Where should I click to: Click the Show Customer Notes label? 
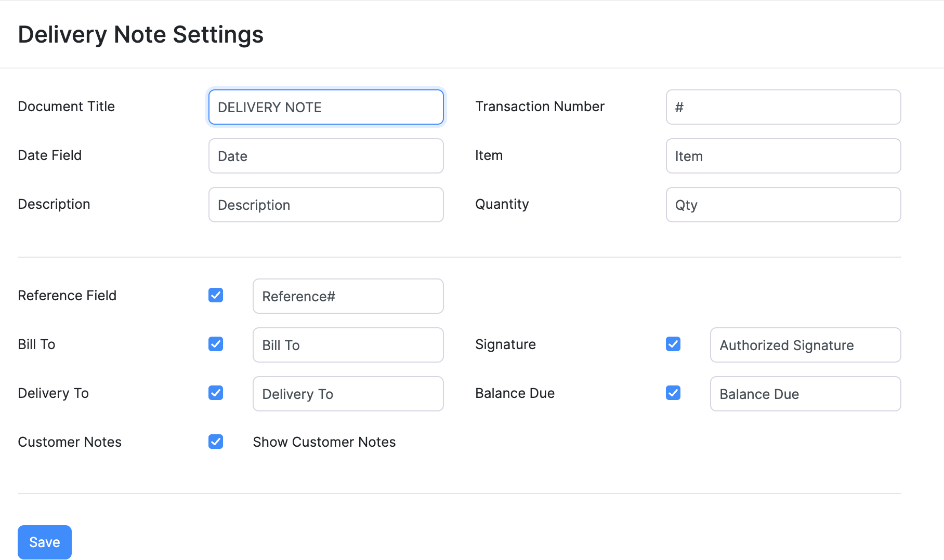324,442
